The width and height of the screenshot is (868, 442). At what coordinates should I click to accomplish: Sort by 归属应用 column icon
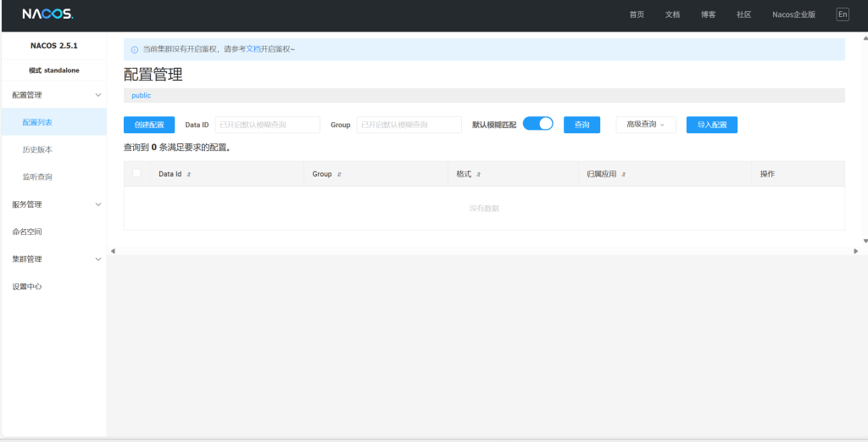(x=624, y=174)
